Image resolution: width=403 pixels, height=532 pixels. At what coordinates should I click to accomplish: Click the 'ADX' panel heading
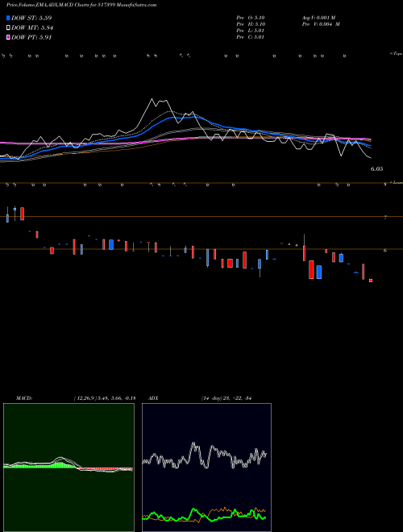(153, 398)
